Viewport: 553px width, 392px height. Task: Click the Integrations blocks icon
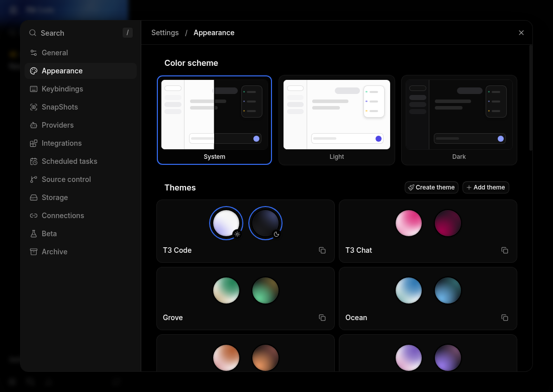(34, 143)
